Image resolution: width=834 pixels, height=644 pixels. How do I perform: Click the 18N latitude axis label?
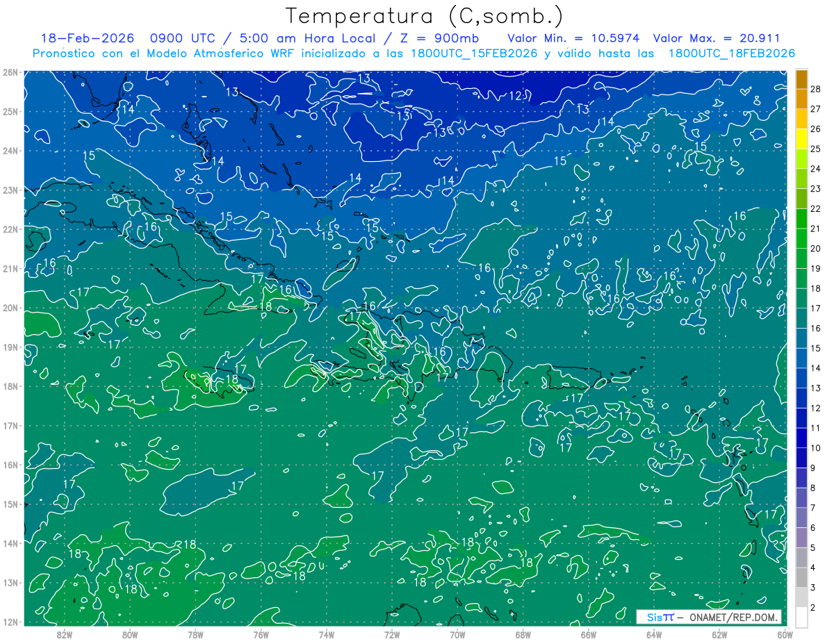[10, 386]
